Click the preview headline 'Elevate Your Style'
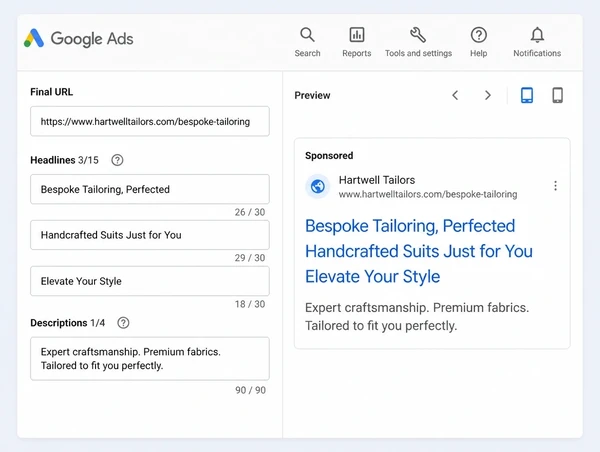This screenshot has height=452, width=600. coord(373,277)
